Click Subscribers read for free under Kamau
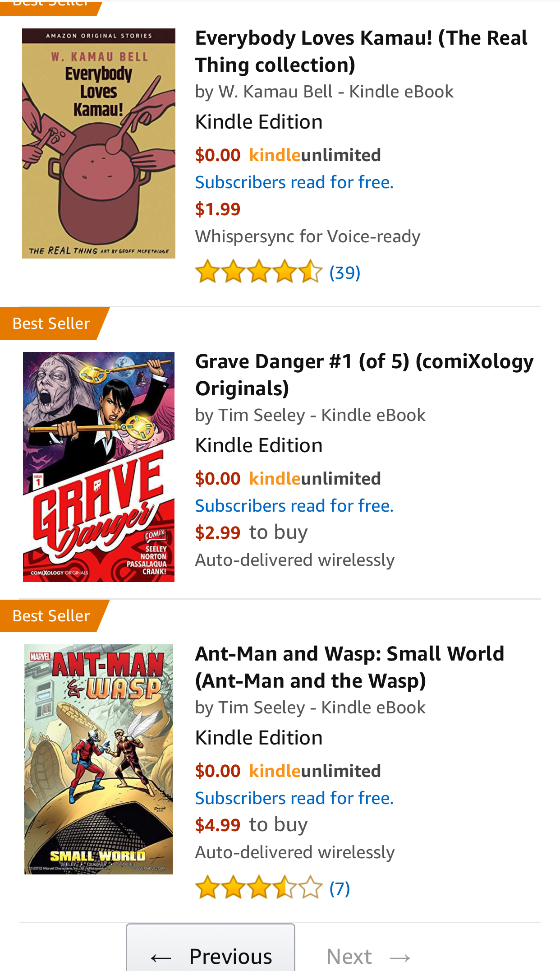The width and height of the screenshot is (560, 971). (x=294, y=182)
